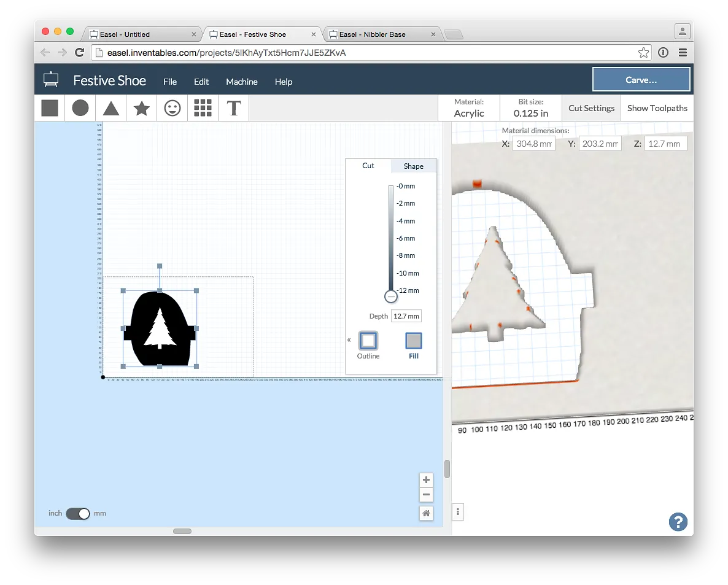The height and width of the screenshot is (585, 728).
Task: Zoom in with the plus button
Action: pyautogui.click(x=427, y=480)
